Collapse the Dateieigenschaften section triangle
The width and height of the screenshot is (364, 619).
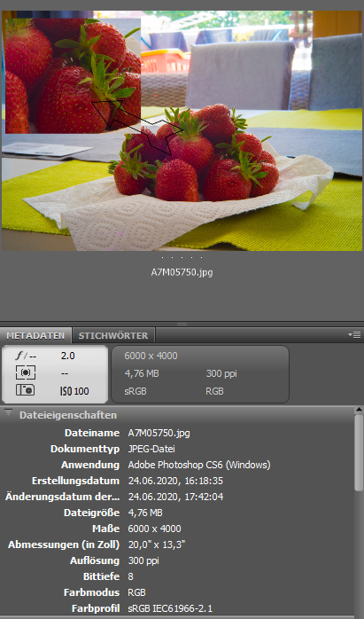point(8,413)
